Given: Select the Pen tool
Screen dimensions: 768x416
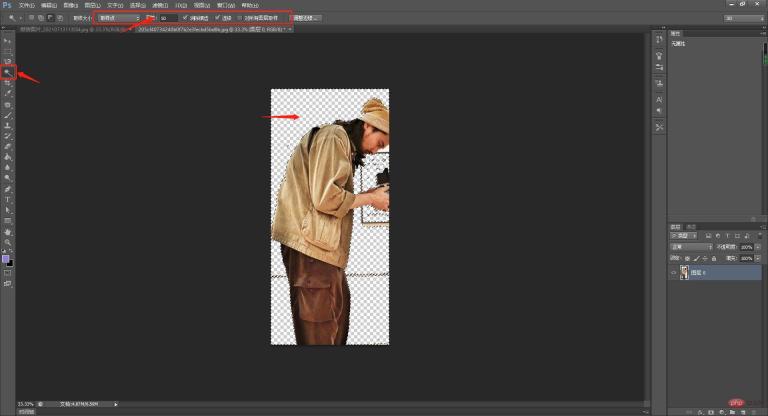Looking at the screenshot, I should (x=7, y=189).
